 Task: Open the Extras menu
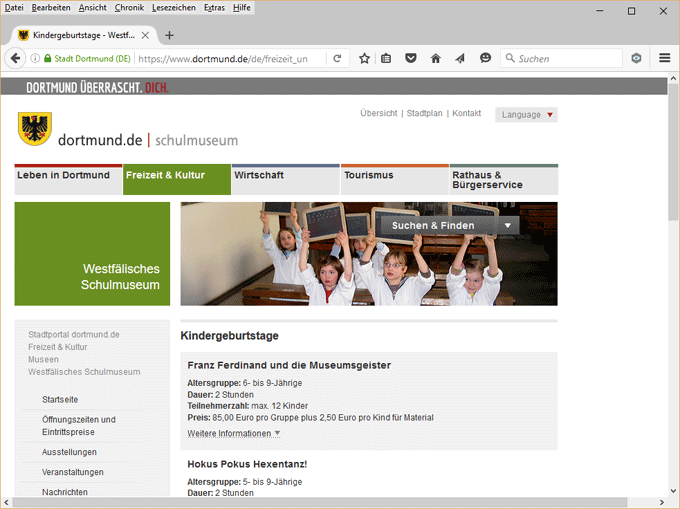click(x=214, y=7)
